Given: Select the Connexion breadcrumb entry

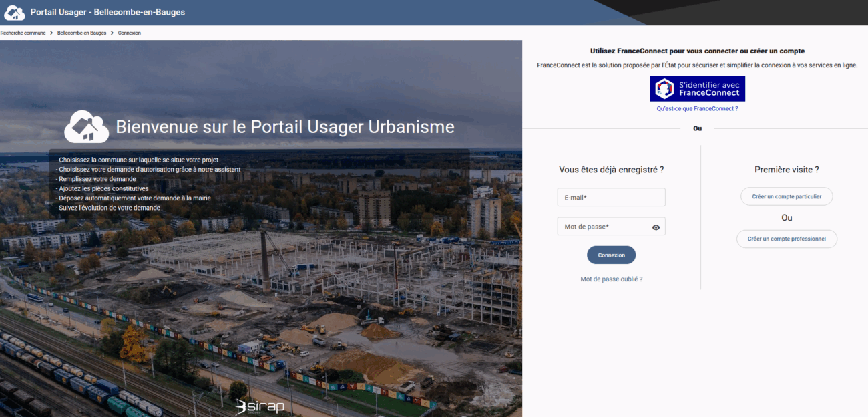Looking at the screenshot, I should pyautogui.click(x=130, y=33).
